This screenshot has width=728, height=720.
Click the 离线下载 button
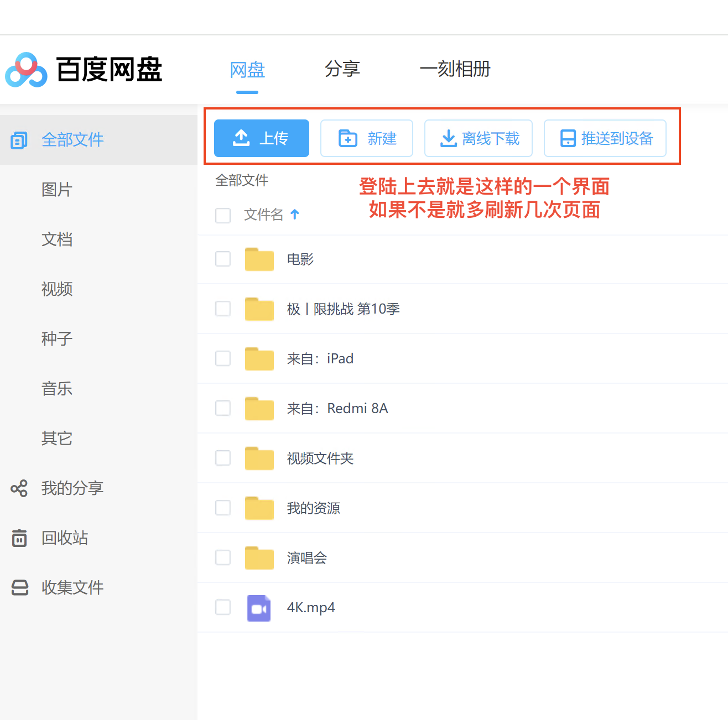click(479, 138)
